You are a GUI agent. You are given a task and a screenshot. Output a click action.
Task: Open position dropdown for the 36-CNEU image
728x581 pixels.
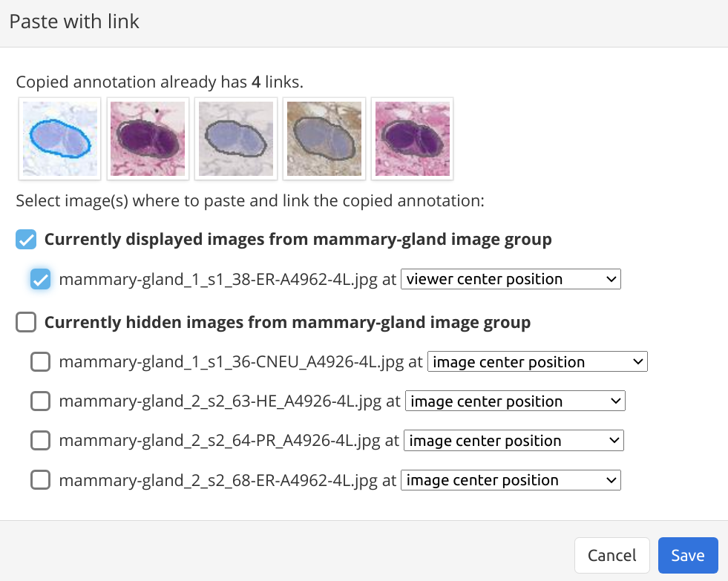537,361
